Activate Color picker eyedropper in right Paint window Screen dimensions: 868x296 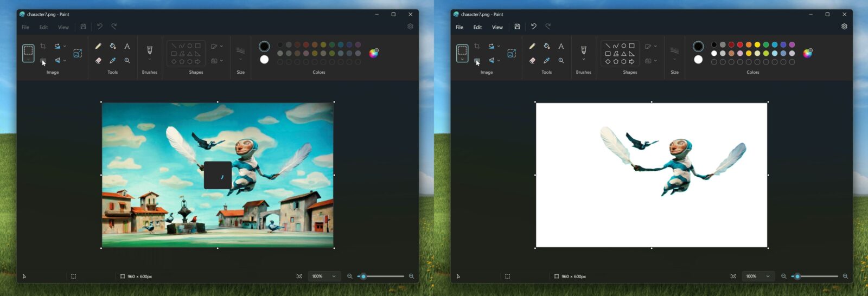point(547,61)
